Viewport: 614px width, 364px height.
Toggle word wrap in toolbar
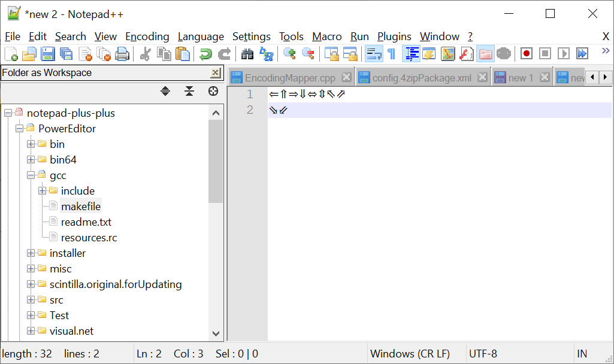tap(374, 54)
